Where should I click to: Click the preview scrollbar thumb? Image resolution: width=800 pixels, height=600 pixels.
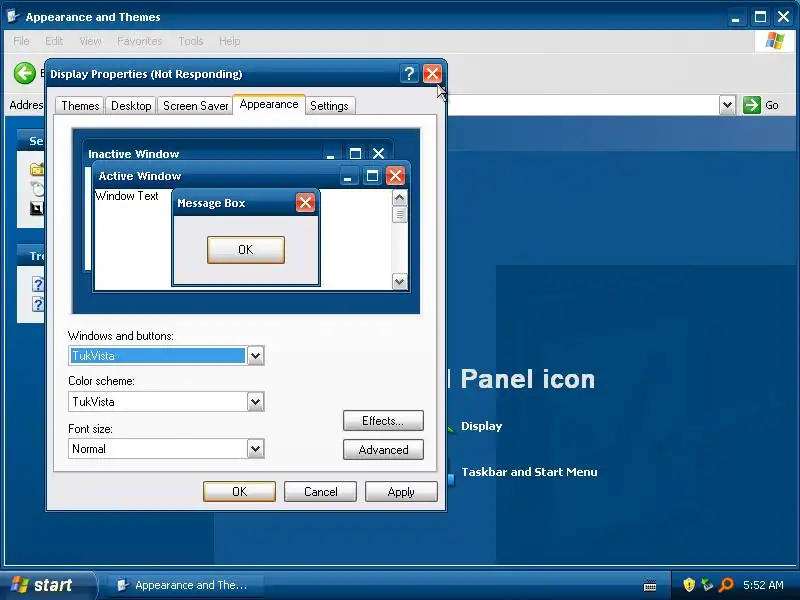click(399, 215)
